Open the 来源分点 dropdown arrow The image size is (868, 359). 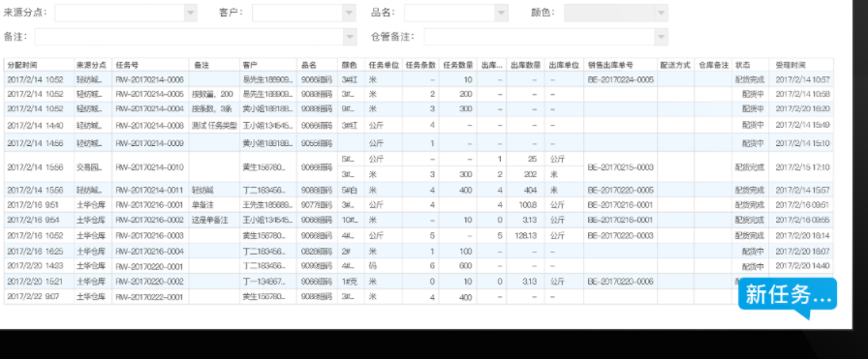click(x=191, y=13)
